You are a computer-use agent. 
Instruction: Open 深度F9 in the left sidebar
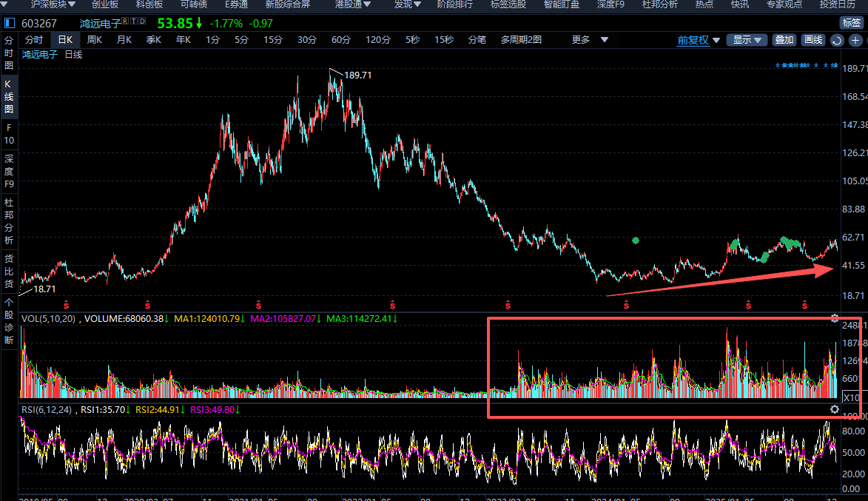coord(9,171)
